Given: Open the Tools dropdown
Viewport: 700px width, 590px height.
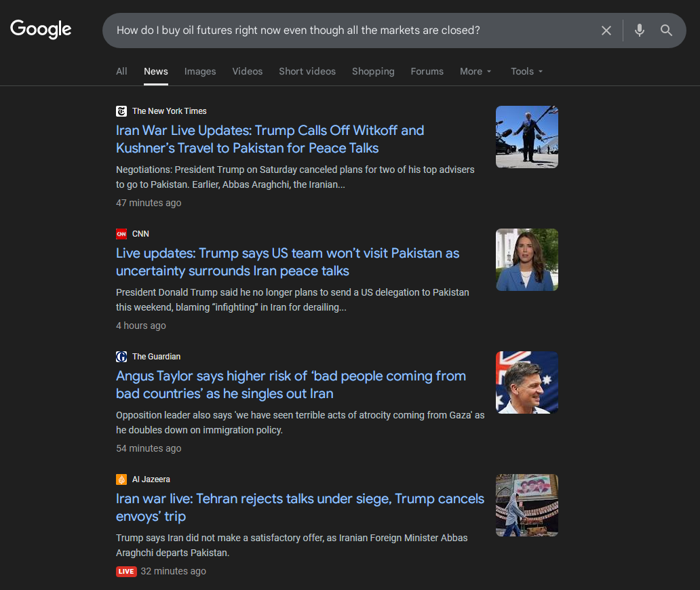Looking at the screenshot, I should (x=526, y=71).
